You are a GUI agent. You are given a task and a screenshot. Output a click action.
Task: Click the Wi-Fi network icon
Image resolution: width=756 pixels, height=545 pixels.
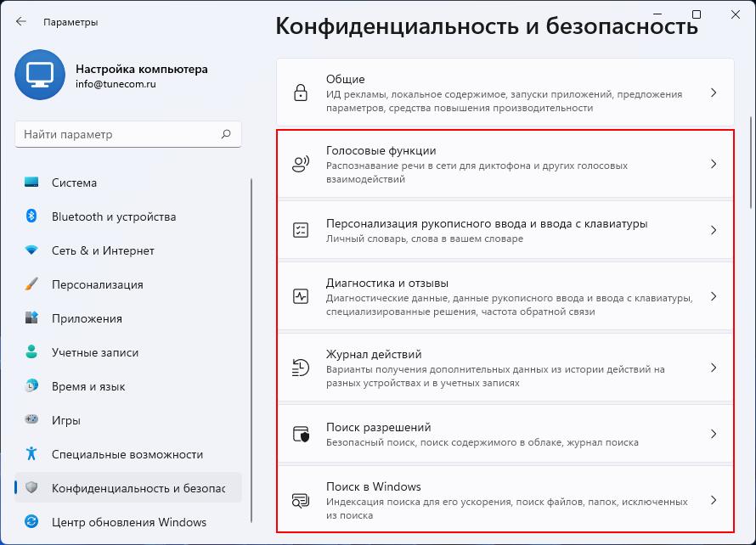click(31, 250)
